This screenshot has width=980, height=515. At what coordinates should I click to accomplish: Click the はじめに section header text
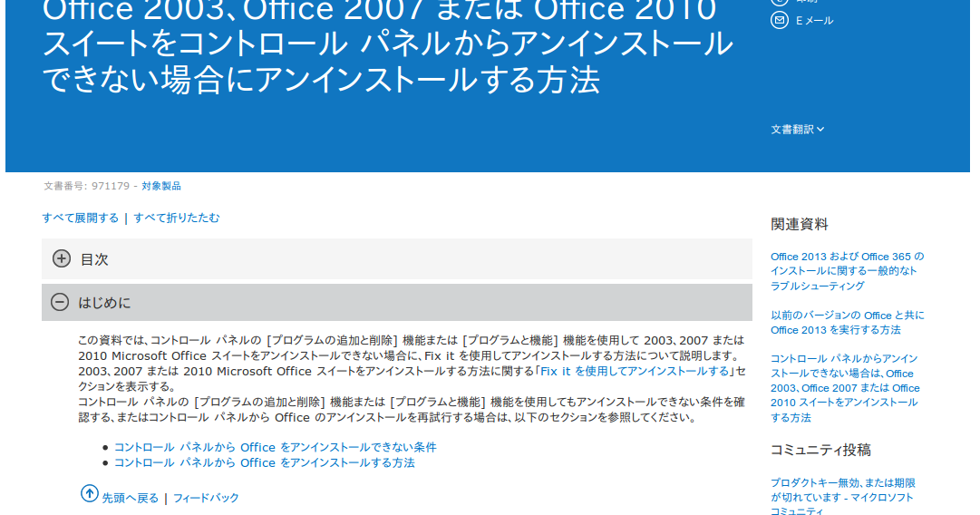coord(104,303)
